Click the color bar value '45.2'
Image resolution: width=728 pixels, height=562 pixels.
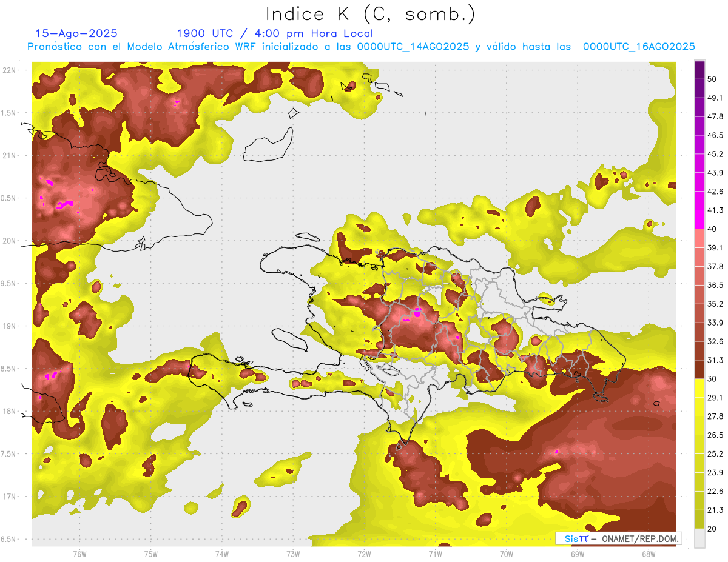[715, 154]
